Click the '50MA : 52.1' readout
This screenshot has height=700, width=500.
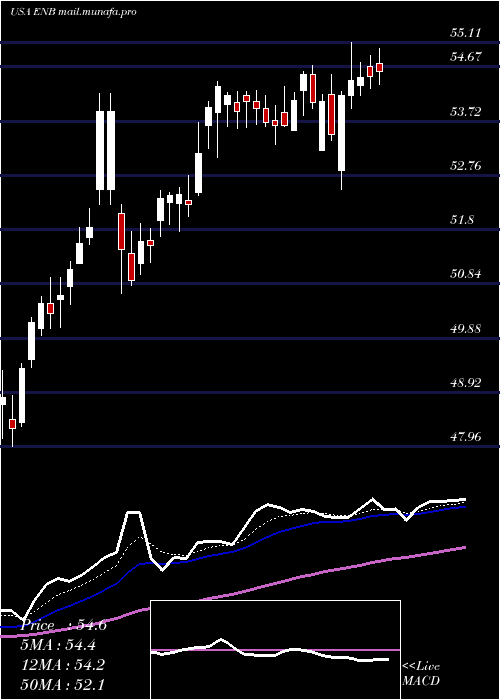click(62, 685)
